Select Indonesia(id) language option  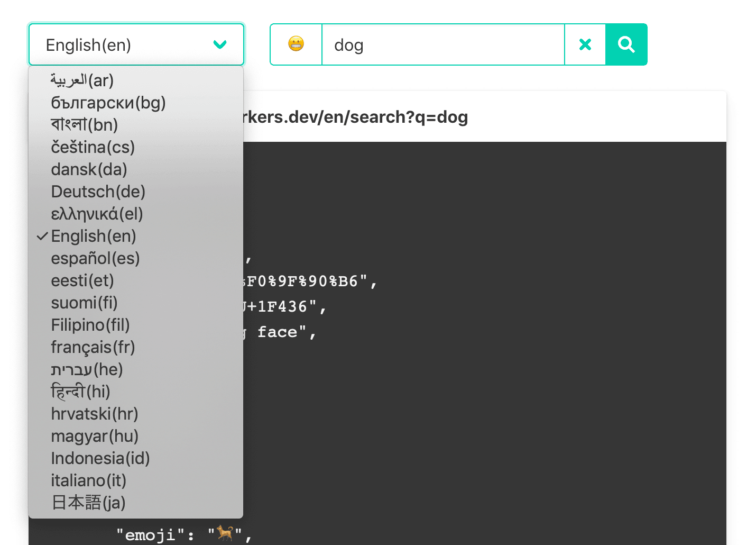(x=100, y=458)
